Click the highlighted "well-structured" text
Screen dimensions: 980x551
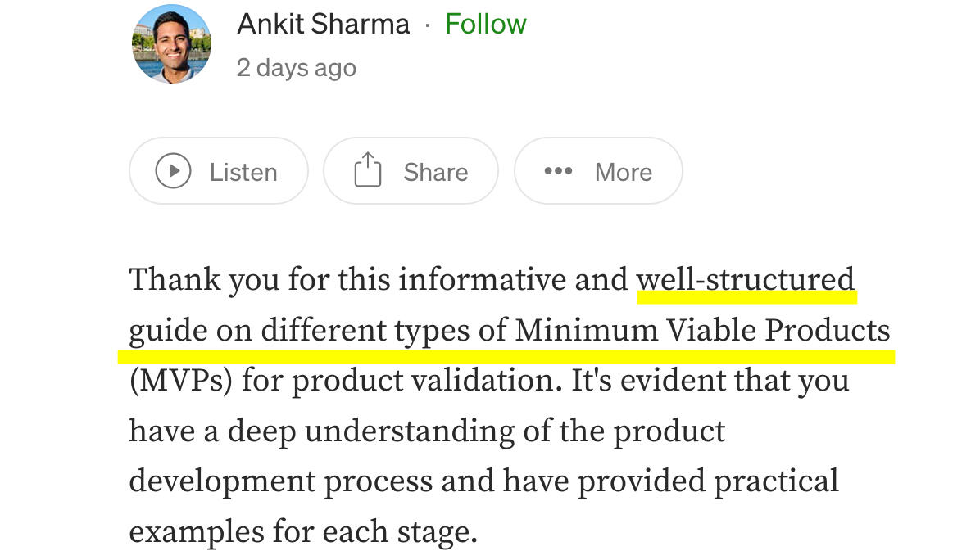pyautogui.click(x=746, y=280)
